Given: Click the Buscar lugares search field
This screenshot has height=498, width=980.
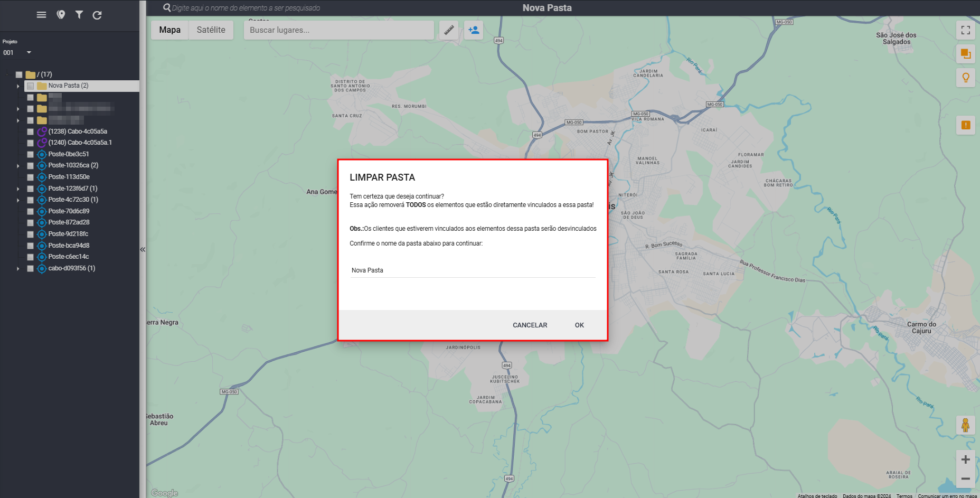Looking at the screenshot, I should (338, 30).
